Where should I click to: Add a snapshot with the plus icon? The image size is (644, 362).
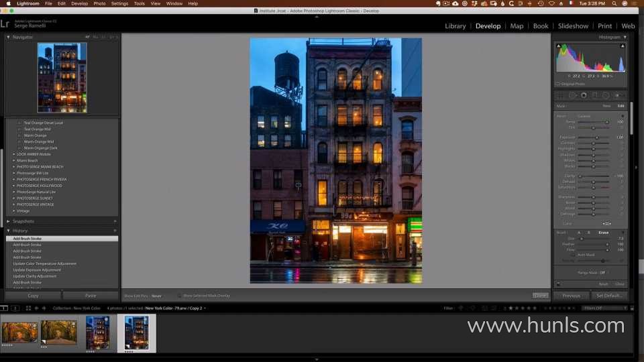[115, 221]
